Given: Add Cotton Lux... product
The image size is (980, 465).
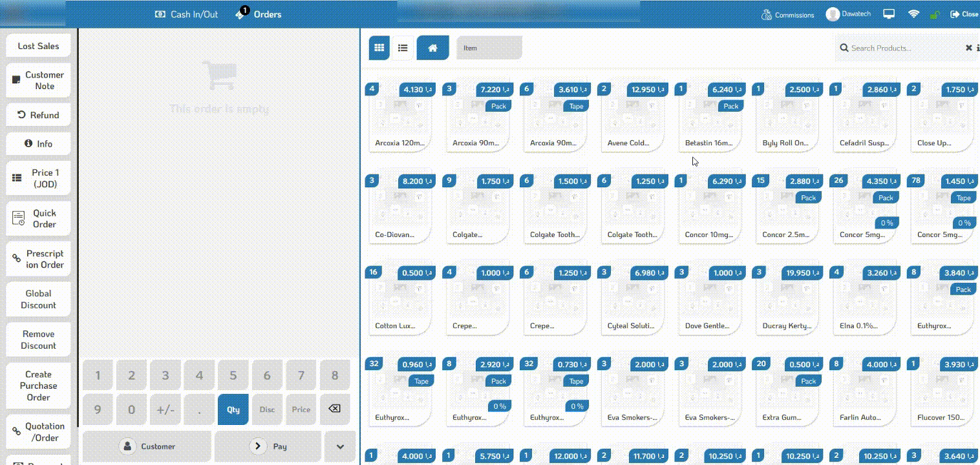Looking at the screenshot, I should [399, 300].
